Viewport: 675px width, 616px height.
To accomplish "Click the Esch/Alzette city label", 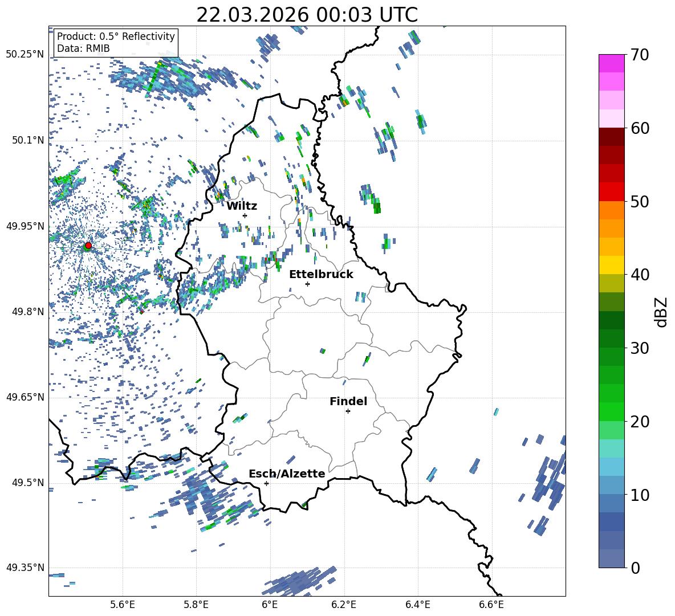I will pos(287,474).
